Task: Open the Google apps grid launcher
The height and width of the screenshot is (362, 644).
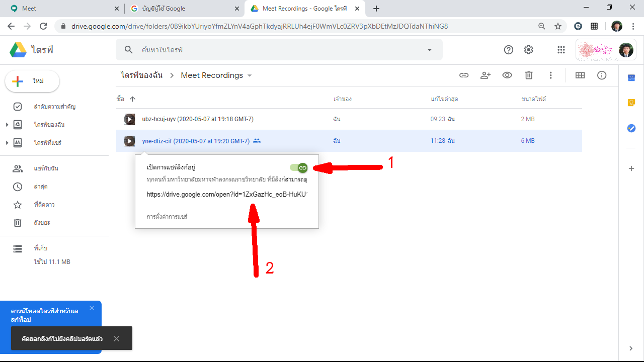Action: (x=561, y=50)
